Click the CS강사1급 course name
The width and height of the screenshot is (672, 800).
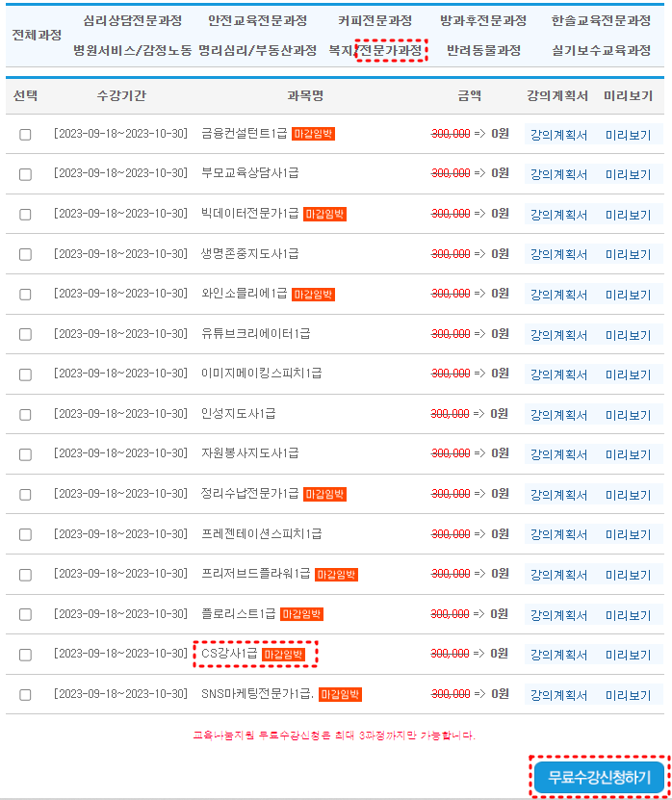click(x=229, y=654)
